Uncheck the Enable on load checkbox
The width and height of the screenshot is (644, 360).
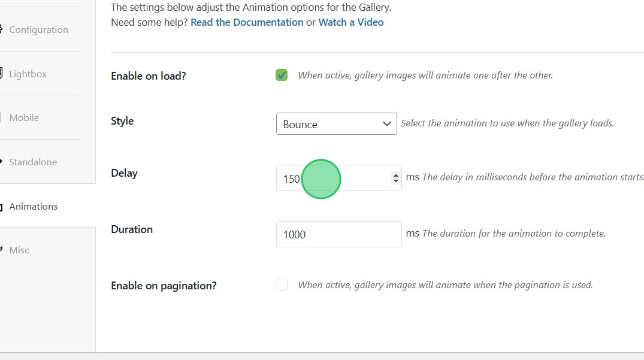coord(282,75)
